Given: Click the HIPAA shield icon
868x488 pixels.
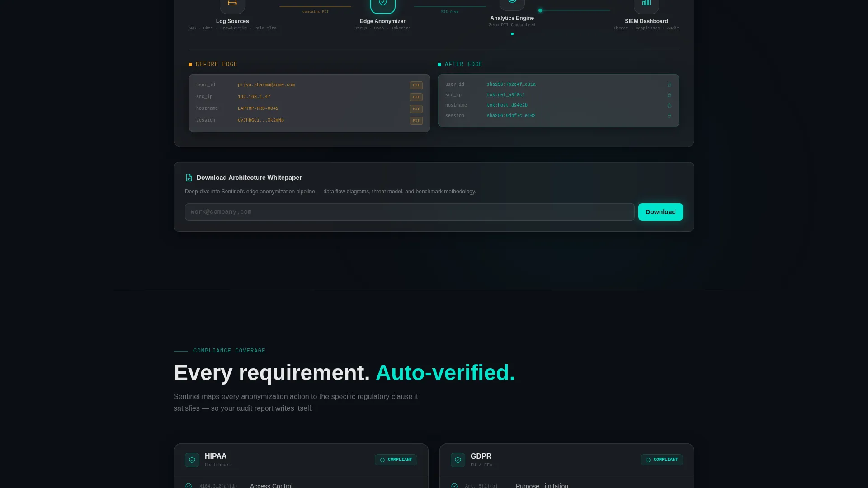Looking at the screenshot, I should (192, 460).
